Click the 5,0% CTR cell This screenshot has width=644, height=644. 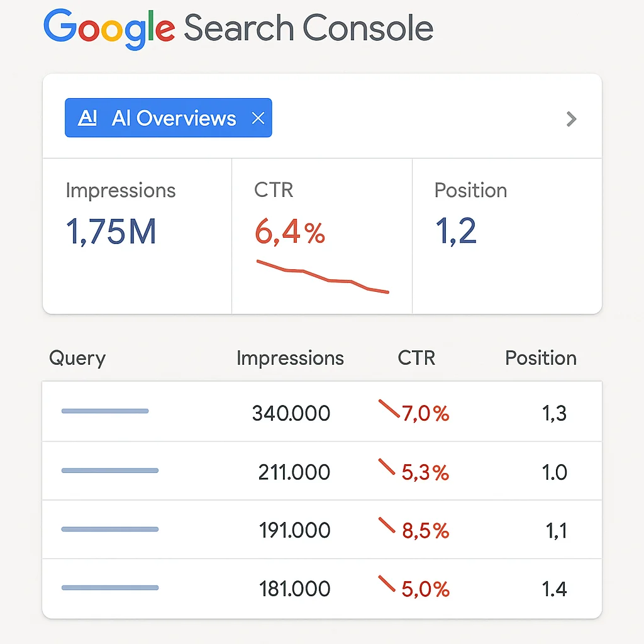pyautogui.click(x=426, y=589)
